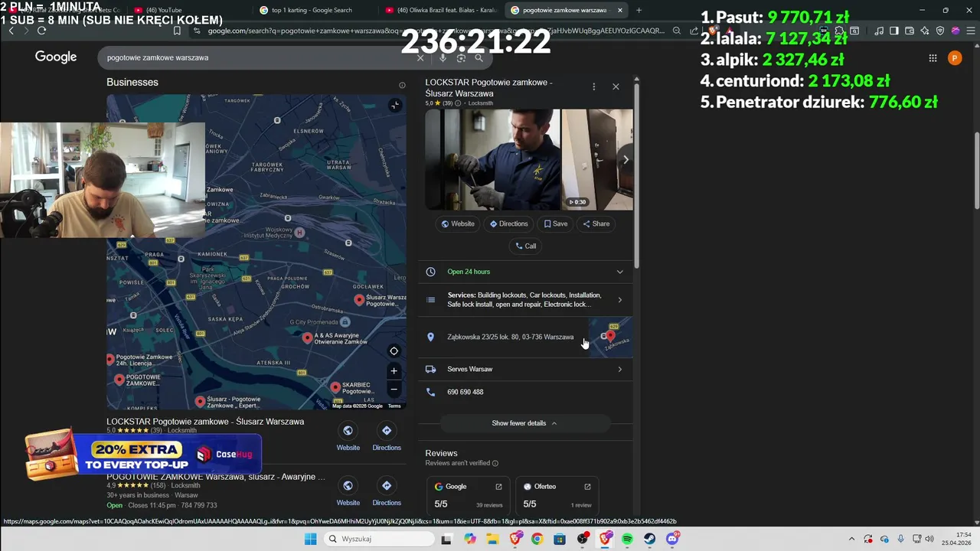Bookmark this page icon
The width and height of the screenshot is (980, 551).
click(x=177, y=31)
